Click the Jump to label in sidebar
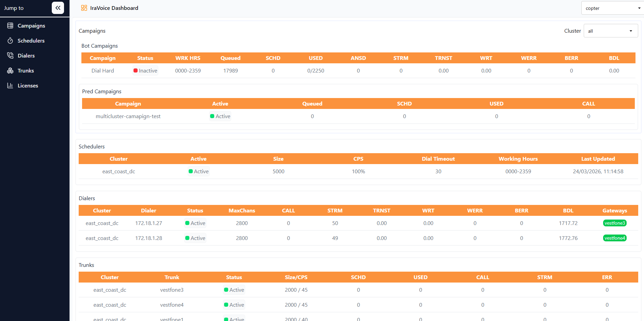Image resolution: width=644 pixels, height=321 pixels. pyautogui.click(x=14, y=8)
